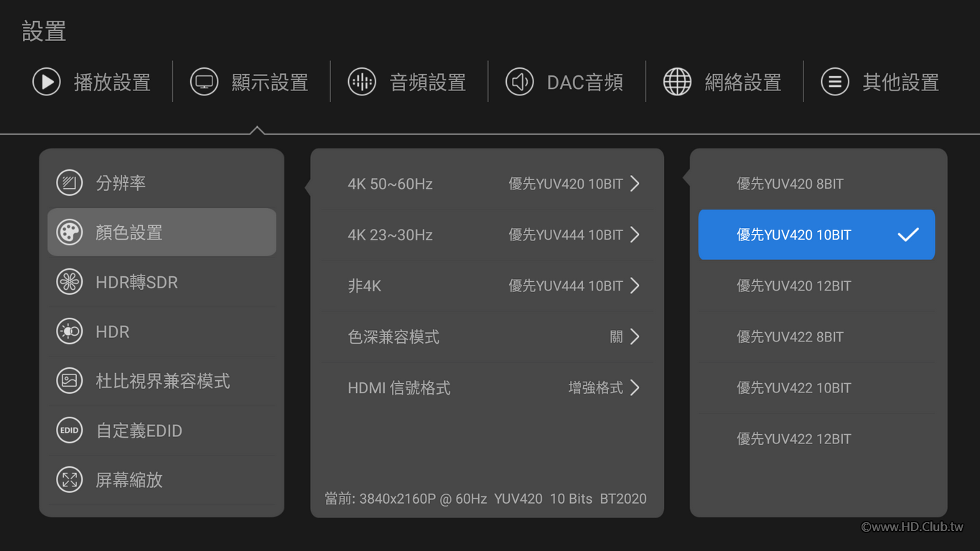Select 分辨率 in the sidebar

[162, 183]
